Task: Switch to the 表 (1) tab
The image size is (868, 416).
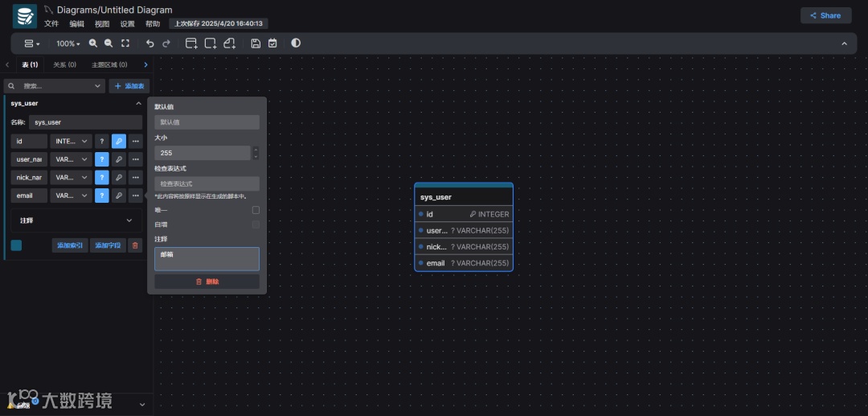Action: coord(30,65)
